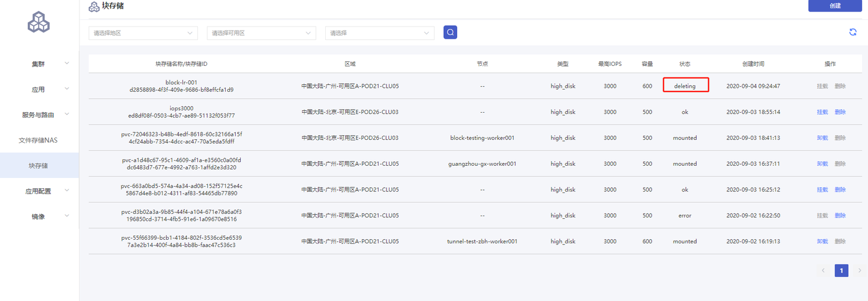Click 挂载 for iops3000 row

click(x=822, y=112)
